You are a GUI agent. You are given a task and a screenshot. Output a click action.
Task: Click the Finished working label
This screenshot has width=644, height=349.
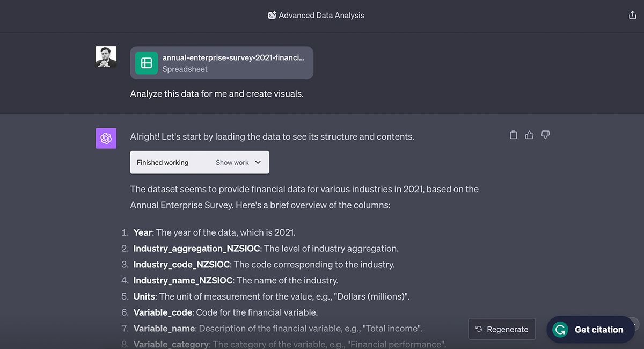coord(163,163)
